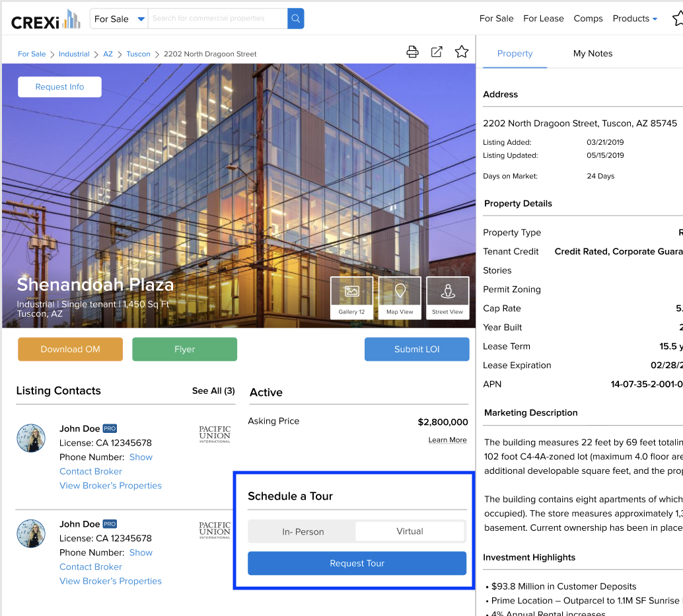This screenshot has height=616, width=683.
Task: Expand the Products menu
Action: pos(635,19)
